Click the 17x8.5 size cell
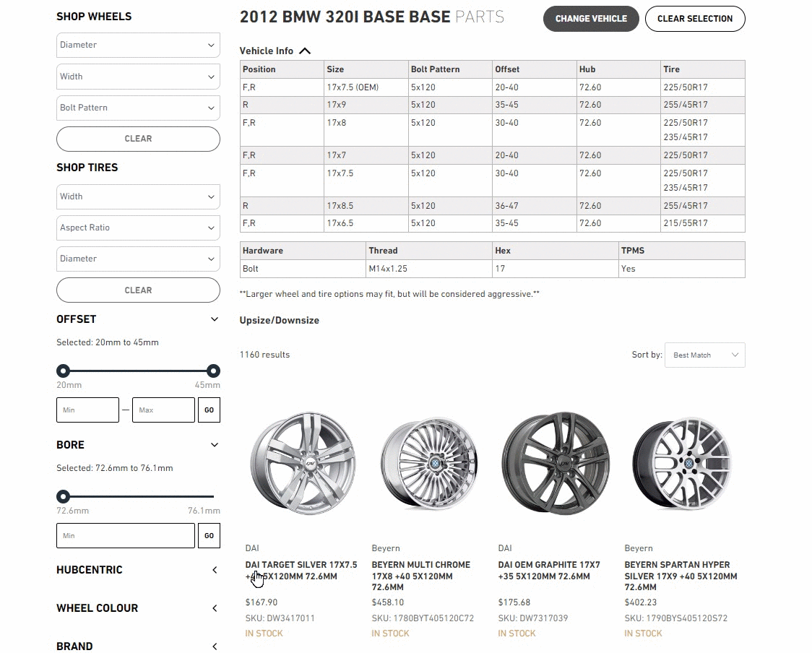This screenshot has height=653, width=812. [366, 206]
